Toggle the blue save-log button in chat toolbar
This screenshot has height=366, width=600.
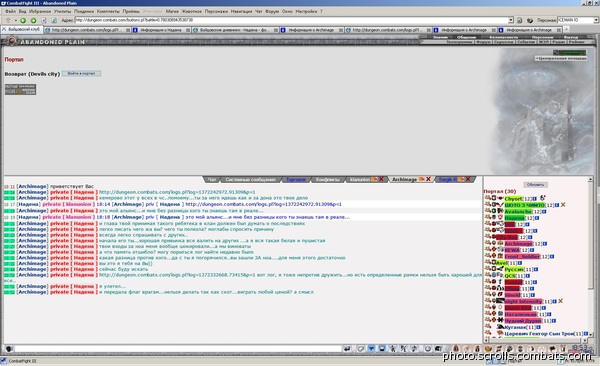pos(382,349)
